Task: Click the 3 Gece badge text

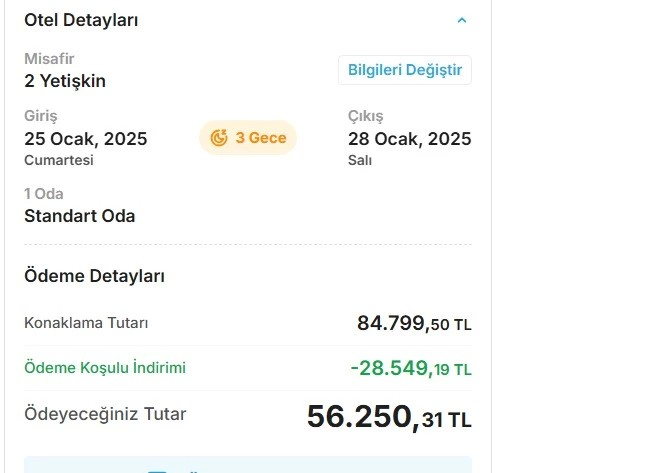Action: pyautogui.click(x=261, y=138)
